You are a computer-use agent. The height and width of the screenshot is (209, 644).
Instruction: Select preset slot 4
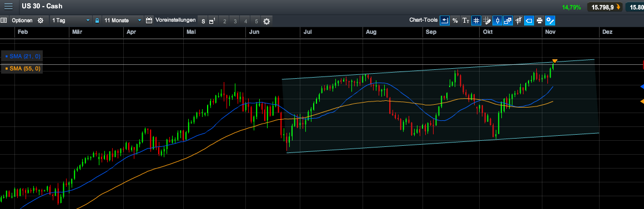(245, 21)
